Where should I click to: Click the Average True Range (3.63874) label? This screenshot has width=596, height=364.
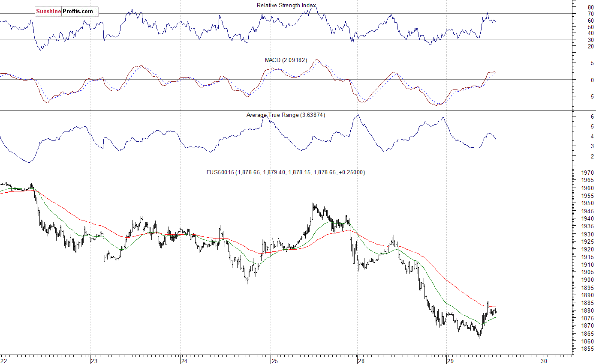tap(286, 115)
